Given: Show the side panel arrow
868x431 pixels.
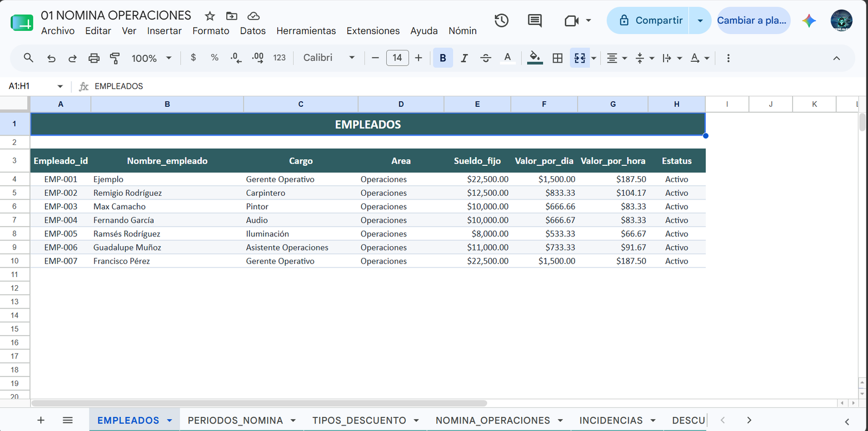Looking at the screenshot, I should (847, 421).
